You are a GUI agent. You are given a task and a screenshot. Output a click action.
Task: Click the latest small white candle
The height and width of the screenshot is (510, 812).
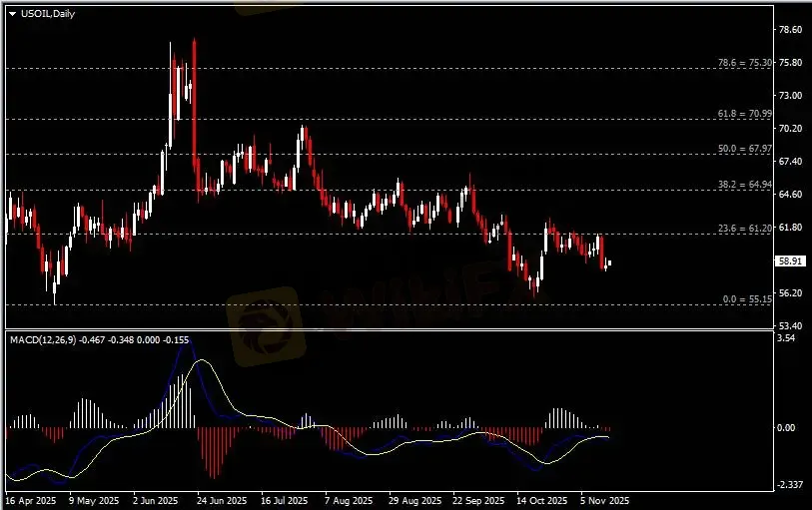609,263
